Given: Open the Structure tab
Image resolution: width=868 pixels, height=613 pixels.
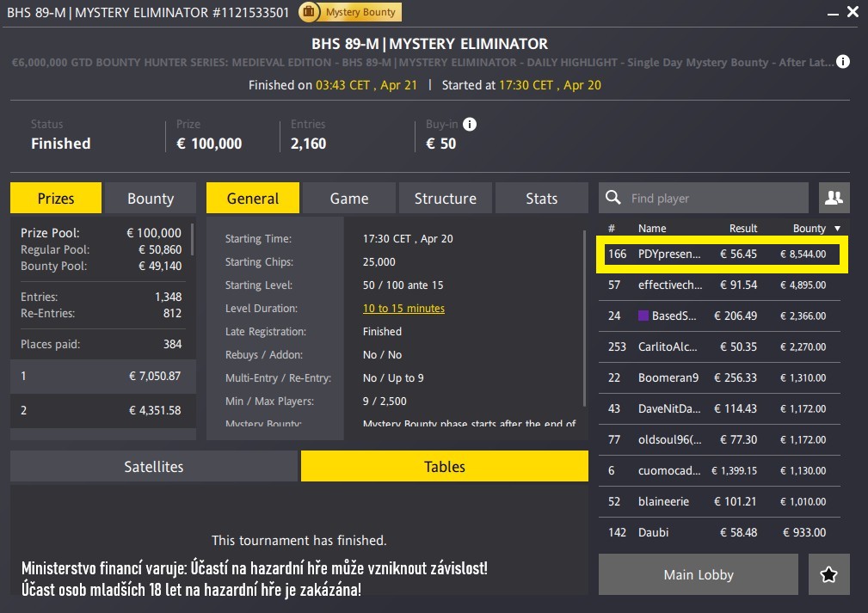Looking at the screenshot, I should (x=445, y=199).
